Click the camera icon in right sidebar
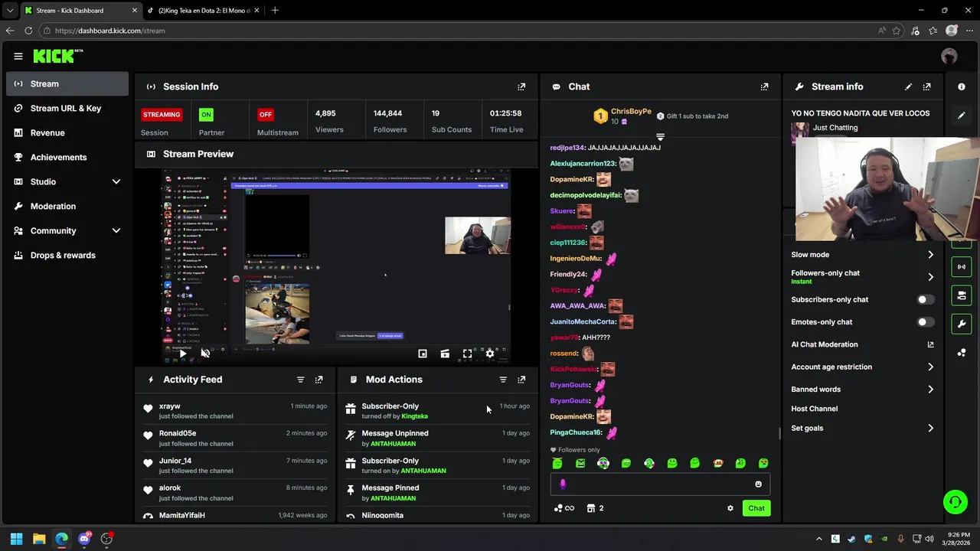Screen dimensions: 980x551 (x=962, y=295)
